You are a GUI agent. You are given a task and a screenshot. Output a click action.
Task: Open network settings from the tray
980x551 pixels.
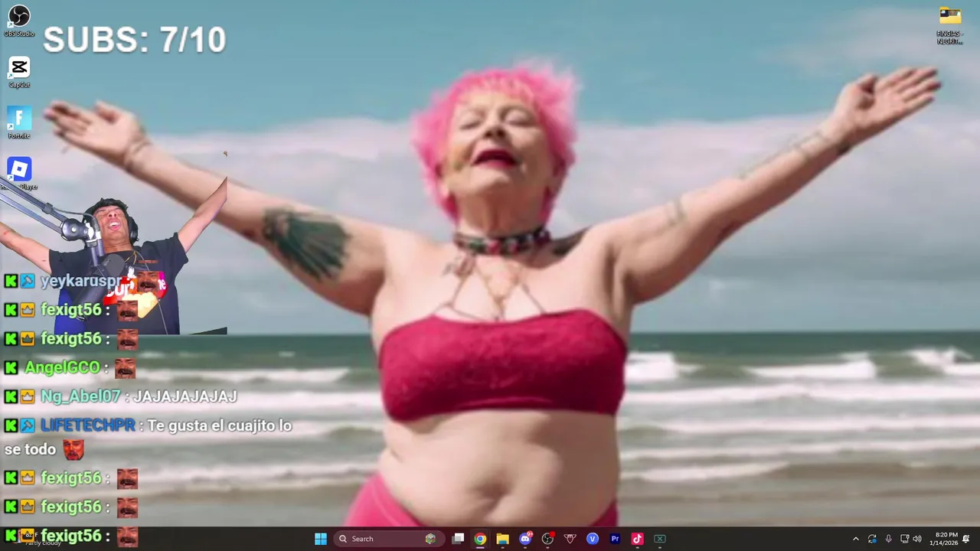tap(904, 539)
